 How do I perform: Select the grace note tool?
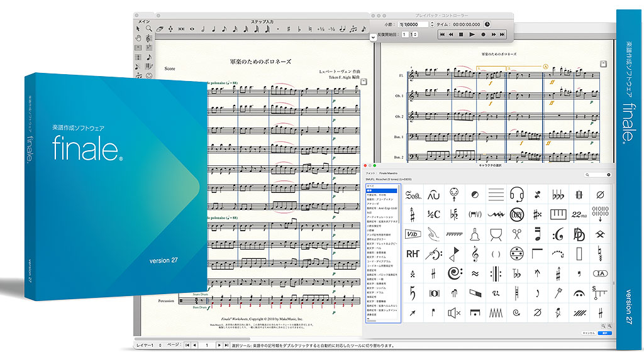click(364, 29)
